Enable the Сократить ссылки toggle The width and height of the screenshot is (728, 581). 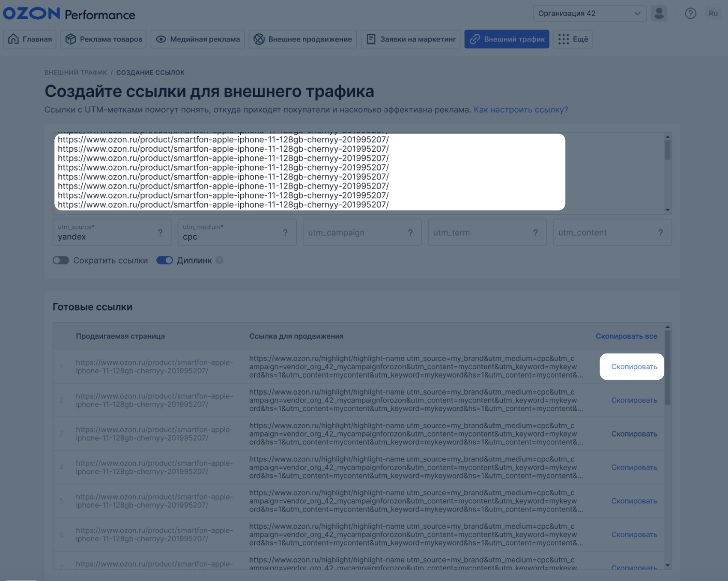pos(61,261)
